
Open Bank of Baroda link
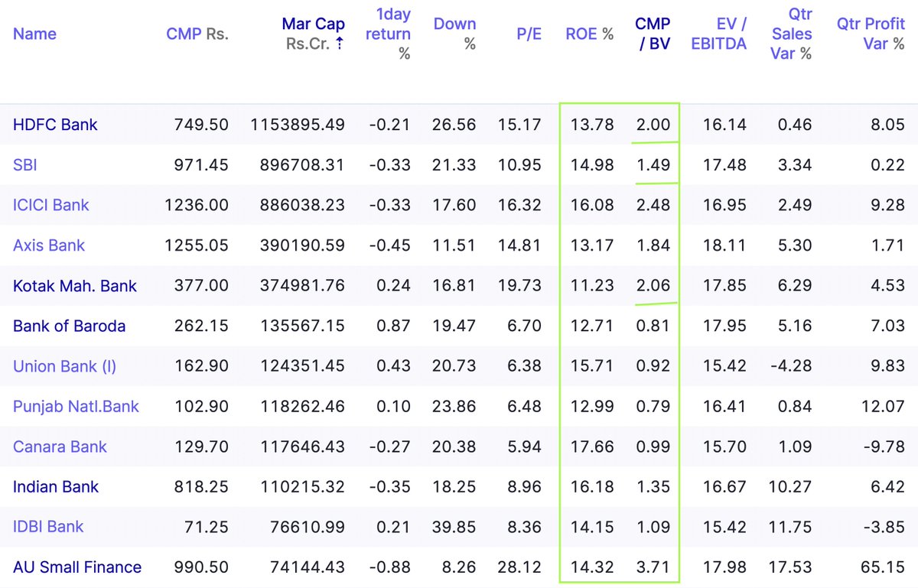(x=70, y=326)
